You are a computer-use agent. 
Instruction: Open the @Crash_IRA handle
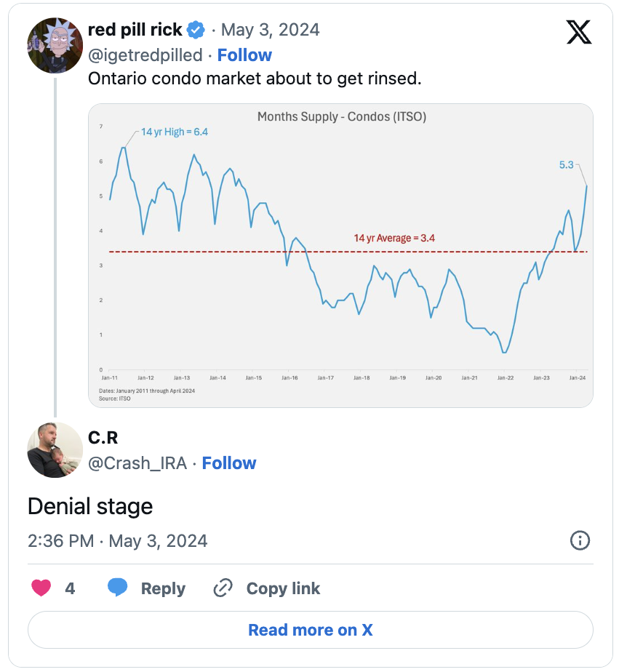tap(137, 463)
